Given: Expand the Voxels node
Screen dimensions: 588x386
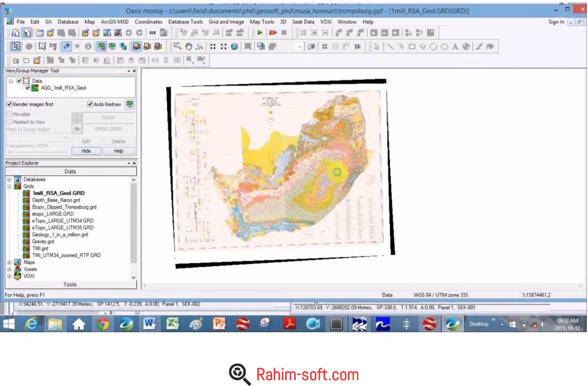Looking at the screenshot, I should [x=9, y=269].
